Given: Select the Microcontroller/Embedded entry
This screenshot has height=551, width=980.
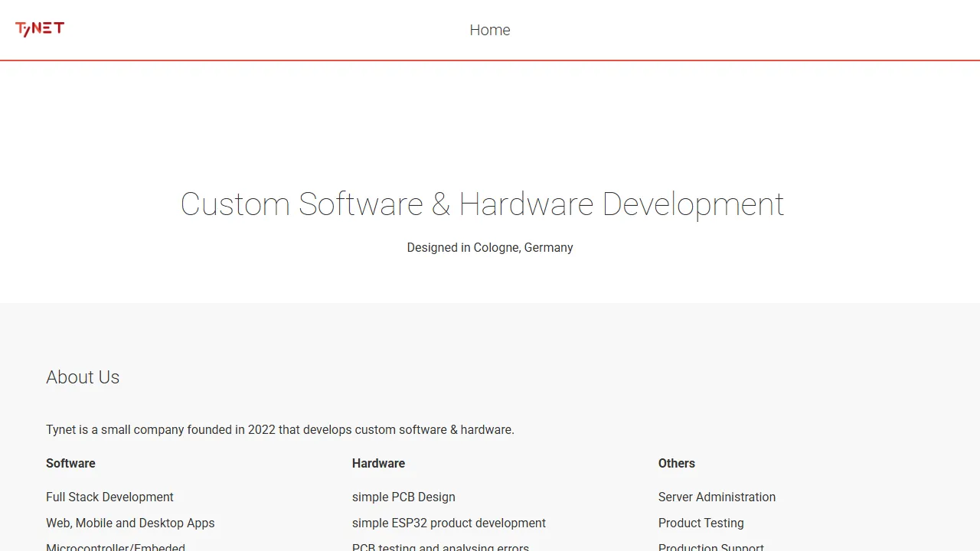Looking at the screenshot, I should tap(116, 546).
